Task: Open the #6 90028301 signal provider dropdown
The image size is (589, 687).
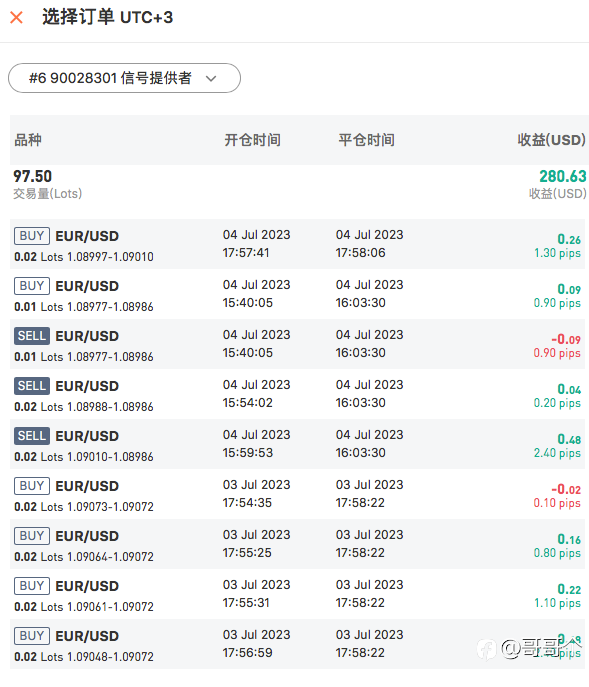Action: 124,78
